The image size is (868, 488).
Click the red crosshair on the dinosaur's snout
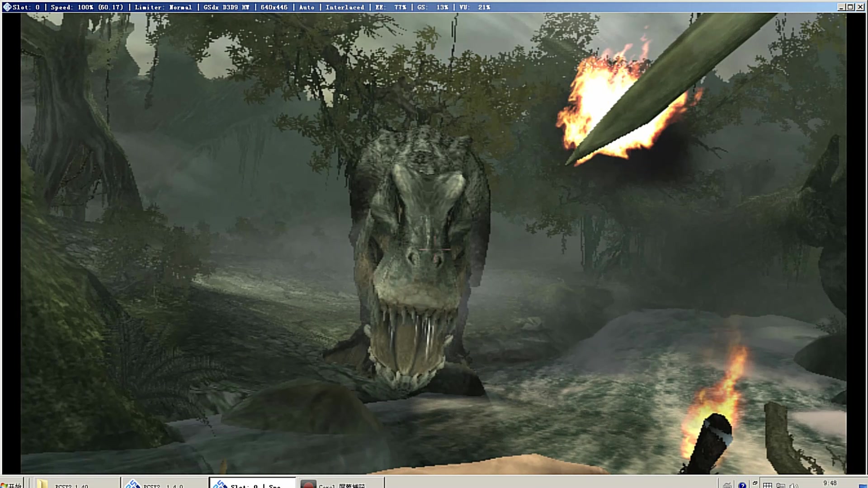pyautogui.click(x=434, y=249)
